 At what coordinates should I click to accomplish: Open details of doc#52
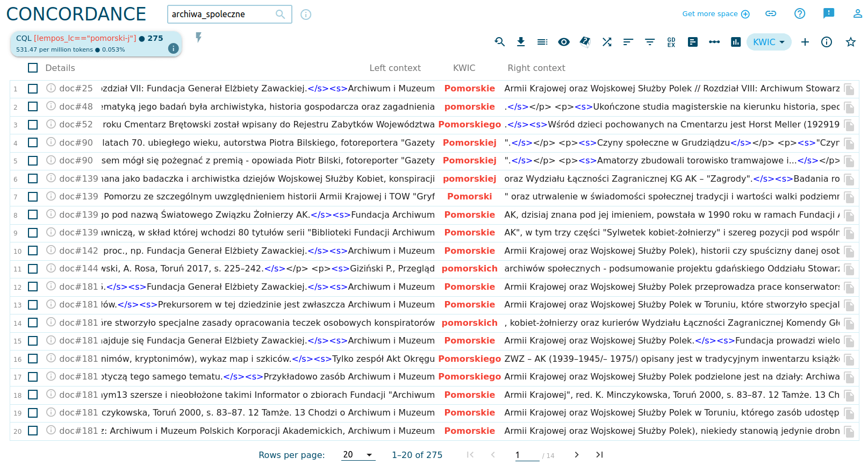76,125
